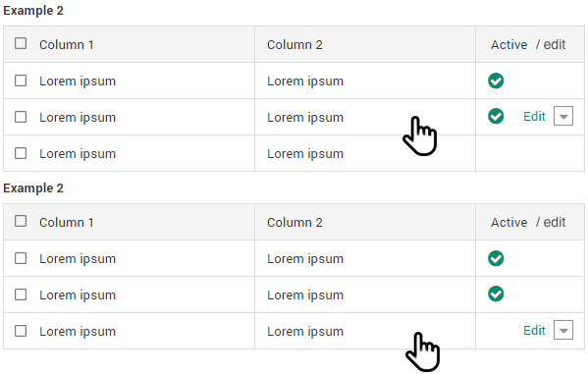Image resolution: width=588 pixels, height=374 pixels.
Task: Check the first row checkbox in the second table
Action: click(21, 258)
